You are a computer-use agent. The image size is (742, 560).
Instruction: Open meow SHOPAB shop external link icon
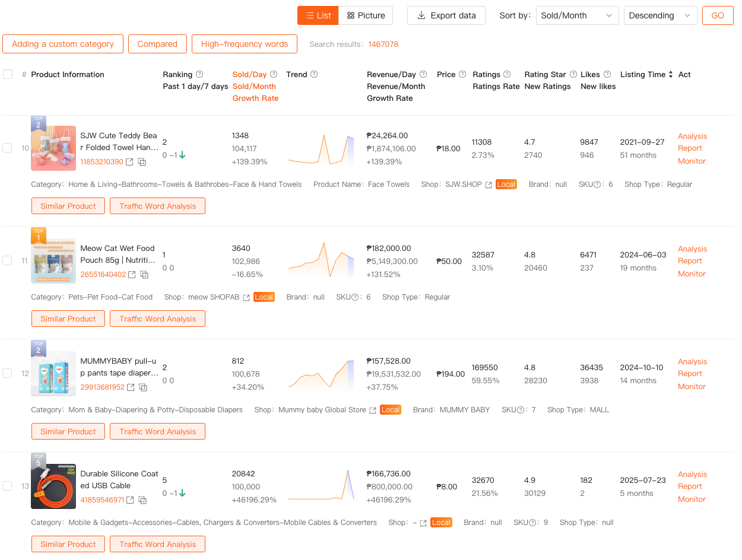[x=246, y=297]
